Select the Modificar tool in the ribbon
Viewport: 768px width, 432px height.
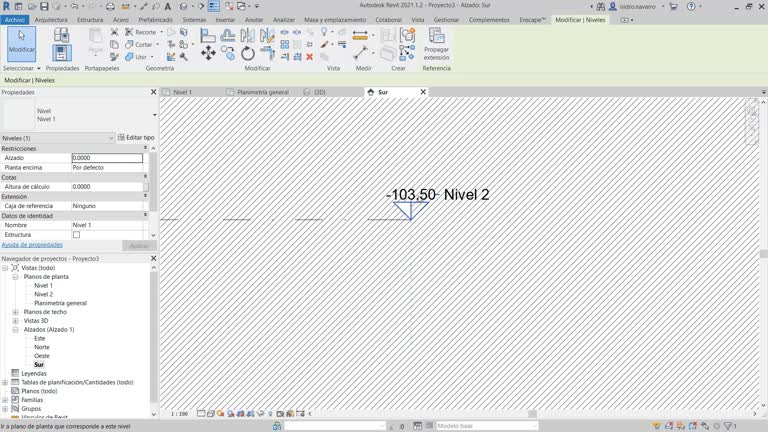point(22,44)
